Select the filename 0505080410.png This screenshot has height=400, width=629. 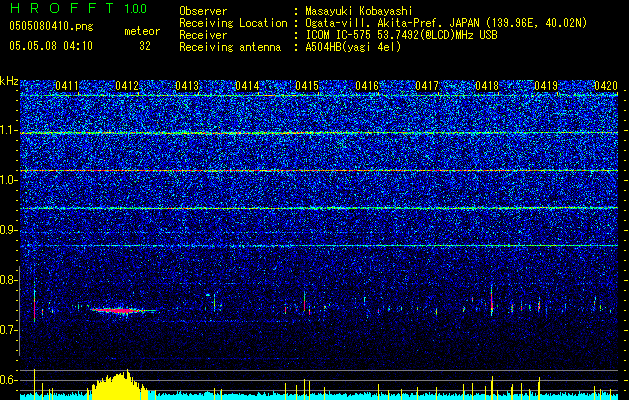(51, 27)
